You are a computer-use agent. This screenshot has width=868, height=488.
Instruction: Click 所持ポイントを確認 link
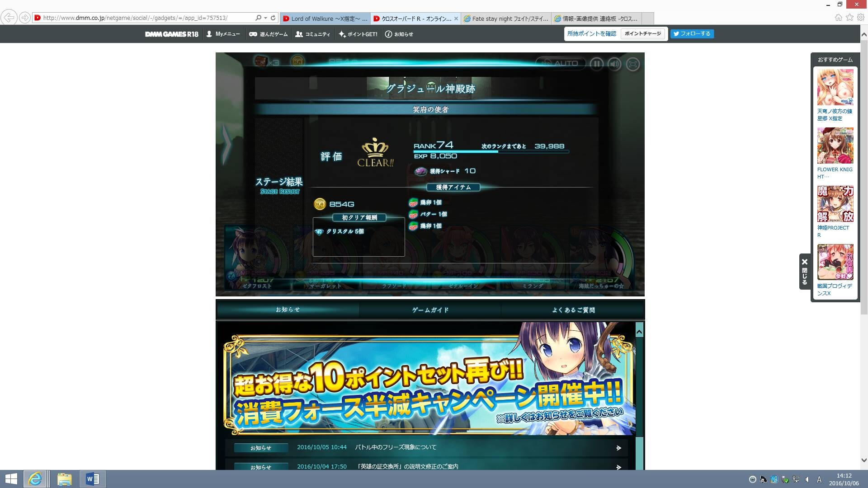pyautogui.click(x=591, y=34)
